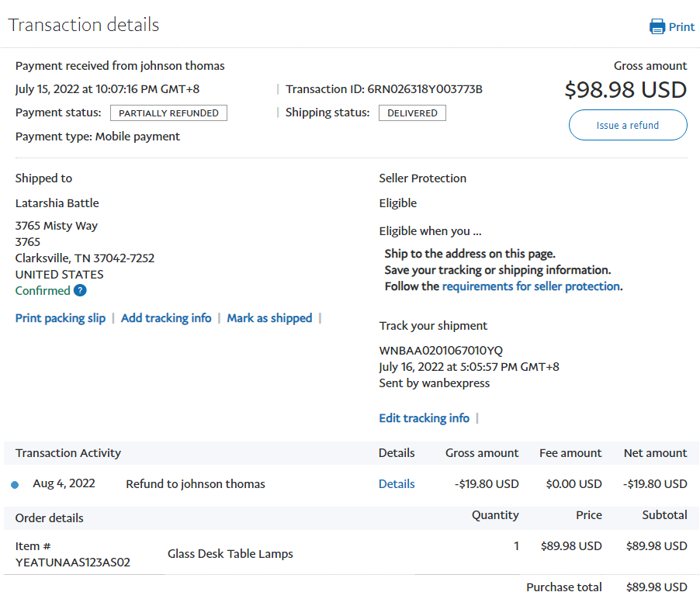Screen dimensions: 700x599
Task: Open requirements for seller protection link
Action: [x=531, y=286]
